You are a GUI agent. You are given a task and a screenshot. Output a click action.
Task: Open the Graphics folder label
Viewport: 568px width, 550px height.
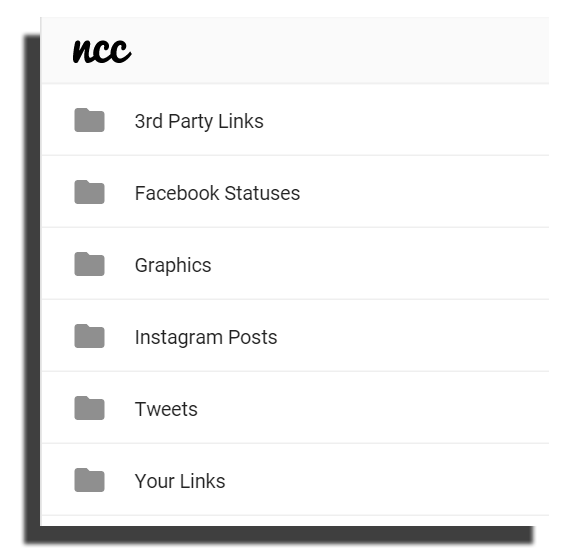click(173, 266)
